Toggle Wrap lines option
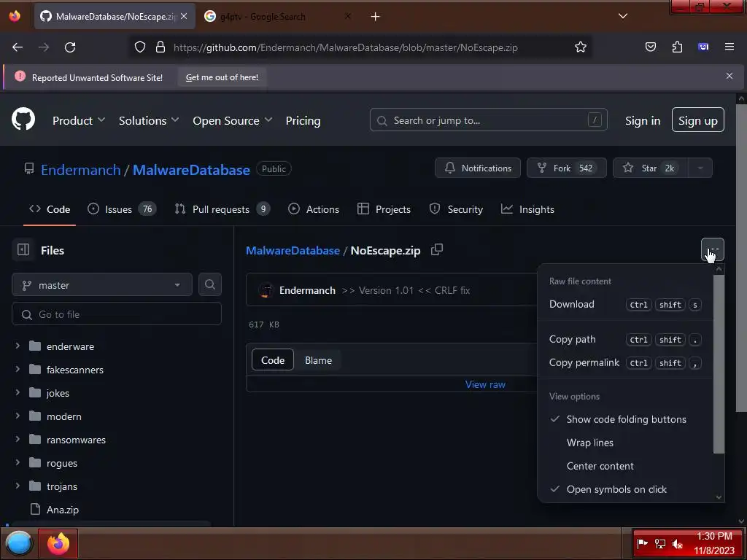Screen dimensions: 747x560 (589, 443)
